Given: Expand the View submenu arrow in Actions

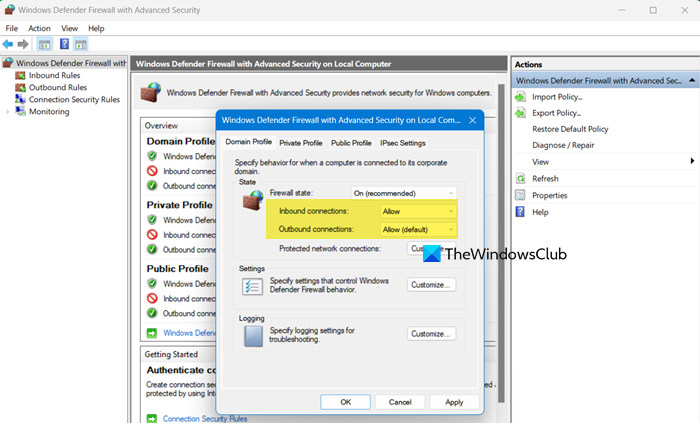Looking at the screenshot, I should click(x=692, y=161).
